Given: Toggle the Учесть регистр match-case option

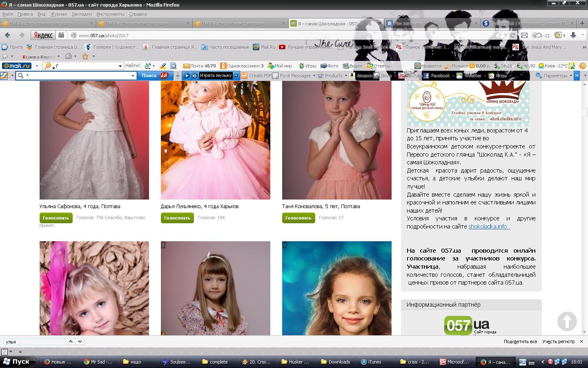Looking at the screenshot, I should click(x=558, y=341).
